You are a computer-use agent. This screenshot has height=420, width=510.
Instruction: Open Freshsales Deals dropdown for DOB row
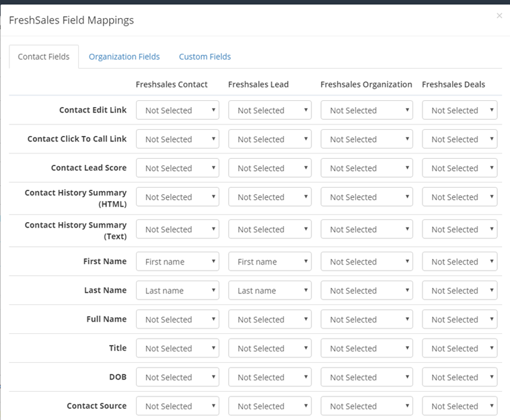coord(460,377)
